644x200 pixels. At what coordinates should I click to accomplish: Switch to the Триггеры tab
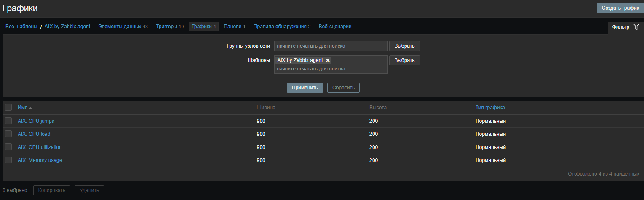click(x=166, y=27)
